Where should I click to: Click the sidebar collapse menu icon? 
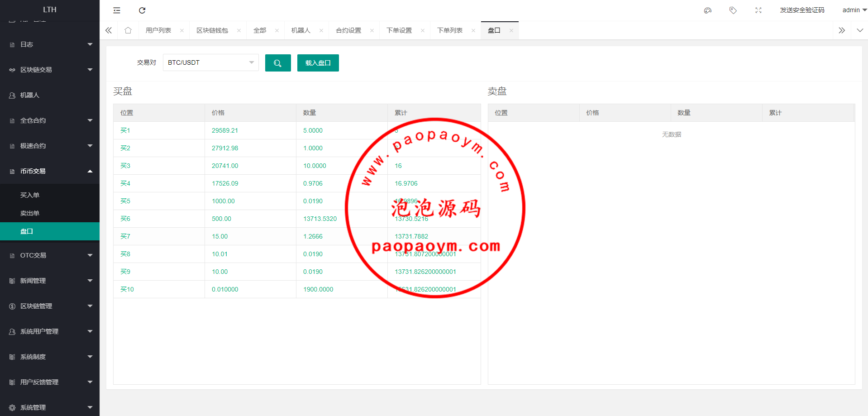(x=117, y=10)
